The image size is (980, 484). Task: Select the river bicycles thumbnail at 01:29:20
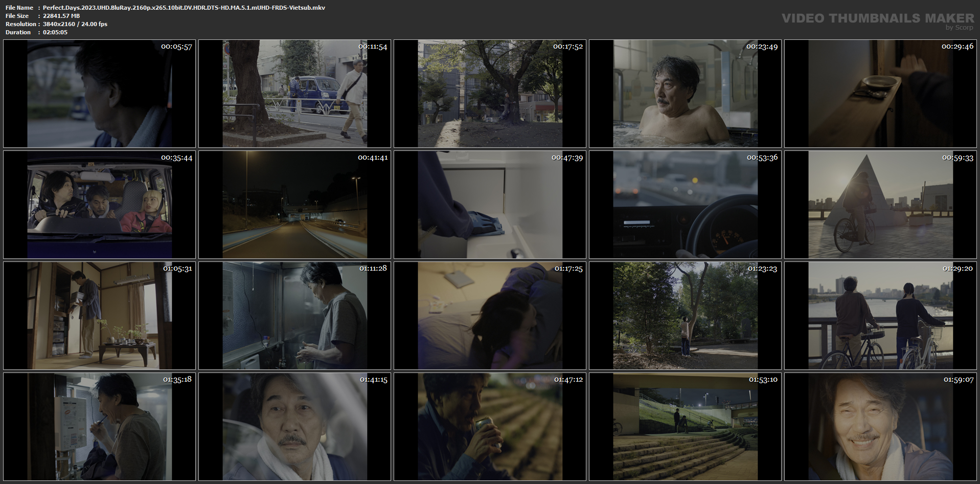(880, 316)
